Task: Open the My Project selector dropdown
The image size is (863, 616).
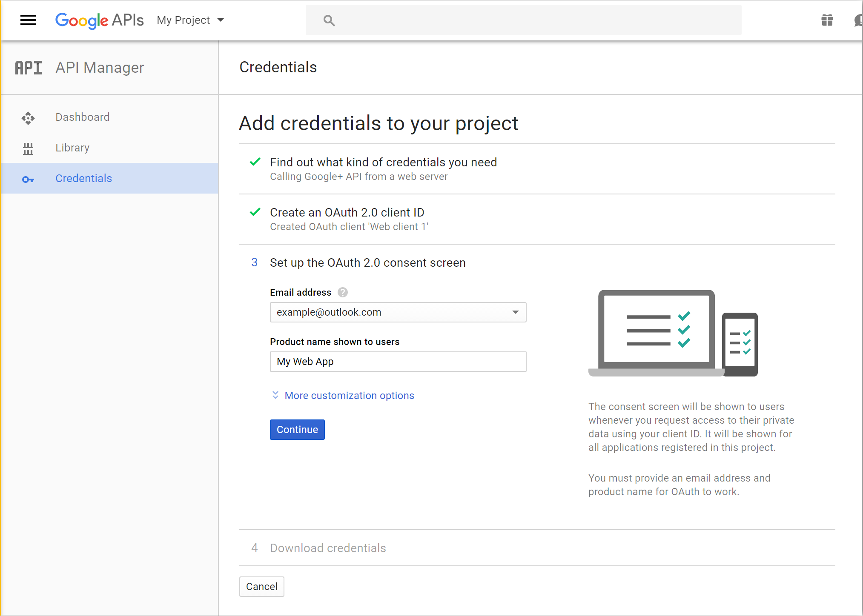Action: click(x=190, y=20)
